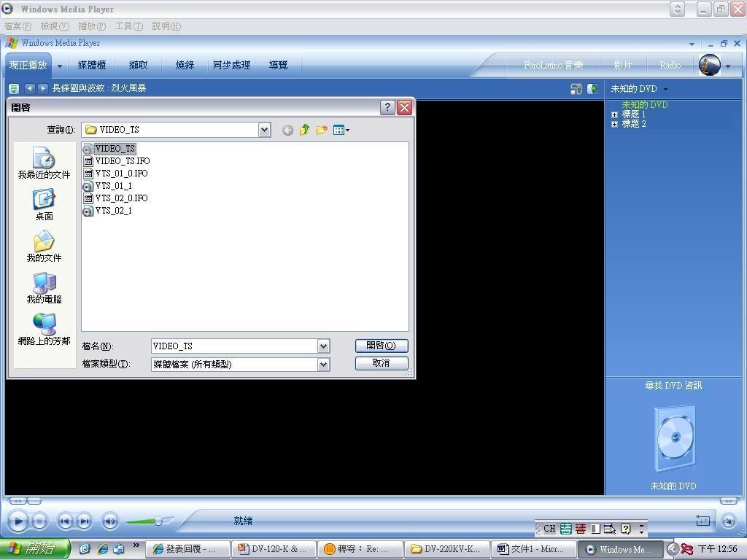
Task: Open the 說明(H) menu
Action: (x=166, y=26)
